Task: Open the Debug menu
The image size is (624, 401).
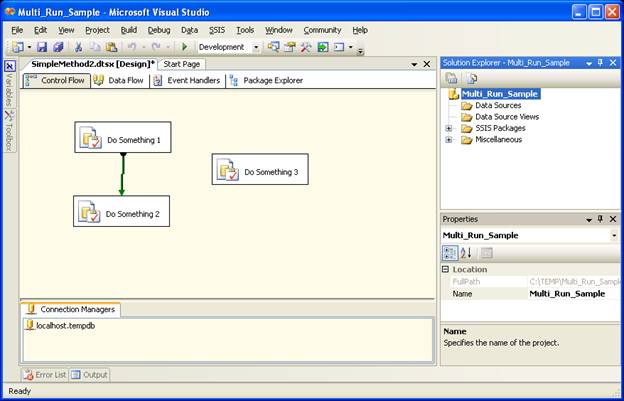Action: [x=159, y=30]
